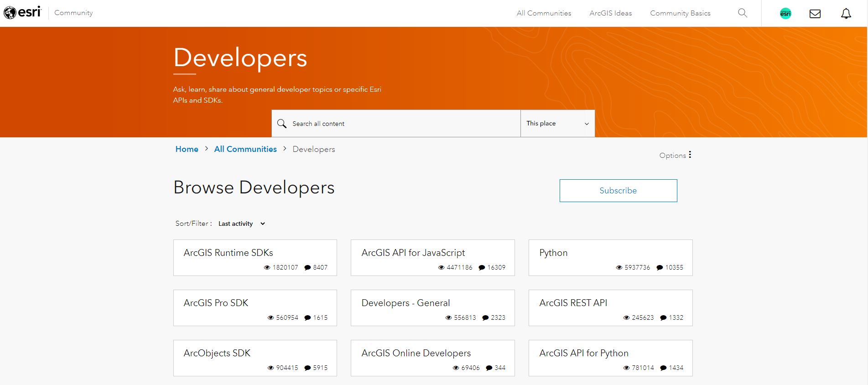Click the views eye icon on Developers - General card
This screenshot has width=868, height=385.
(448, 318)
